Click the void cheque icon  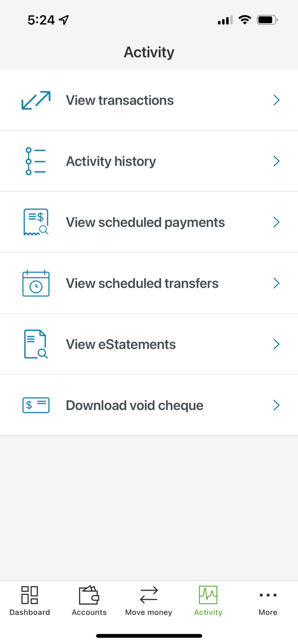pyautogui.click(x=36, y=405)
